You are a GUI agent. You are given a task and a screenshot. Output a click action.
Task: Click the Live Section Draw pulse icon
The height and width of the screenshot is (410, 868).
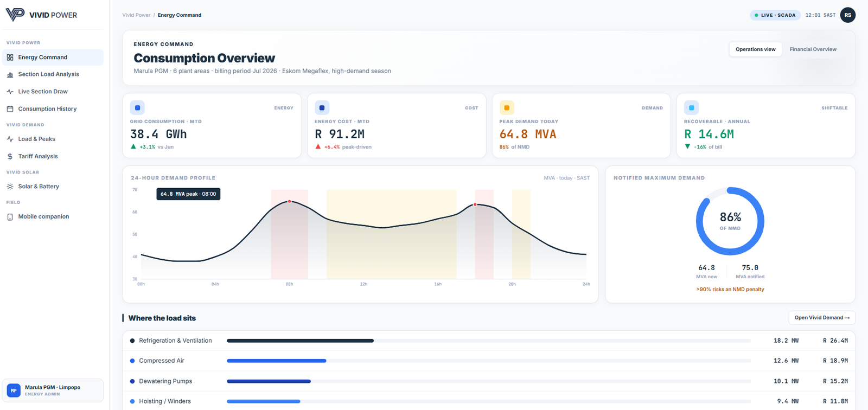click(10, 92)
